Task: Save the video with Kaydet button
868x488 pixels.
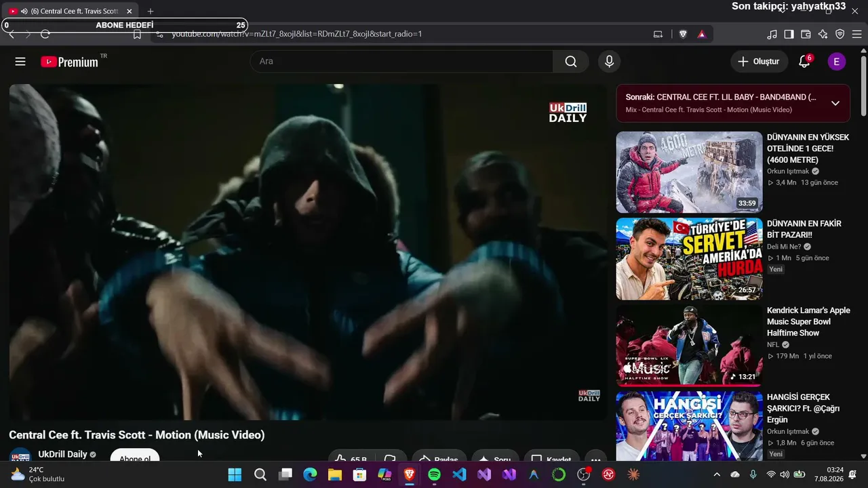Action: click(x=551, y=457)
